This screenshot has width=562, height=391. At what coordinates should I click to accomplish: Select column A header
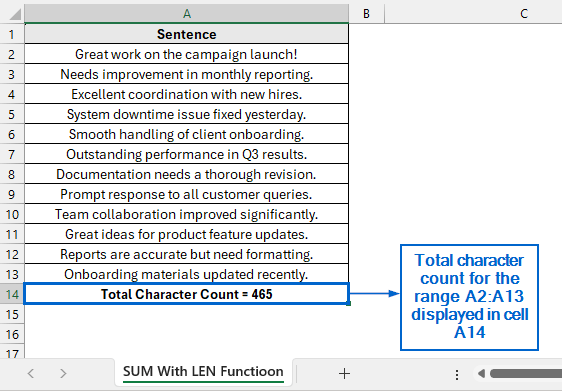coord(186,14)
